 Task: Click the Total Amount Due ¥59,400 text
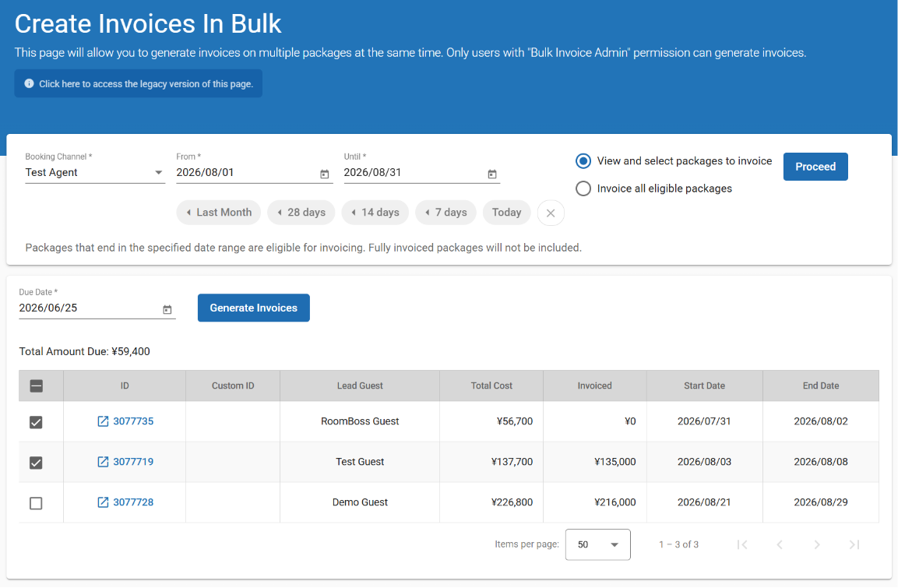pos(84,351)
